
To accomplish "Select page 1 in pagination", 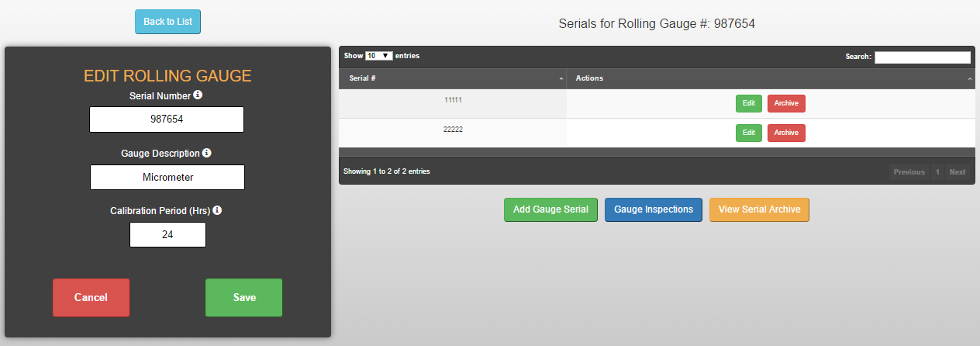I will point(937,171).
